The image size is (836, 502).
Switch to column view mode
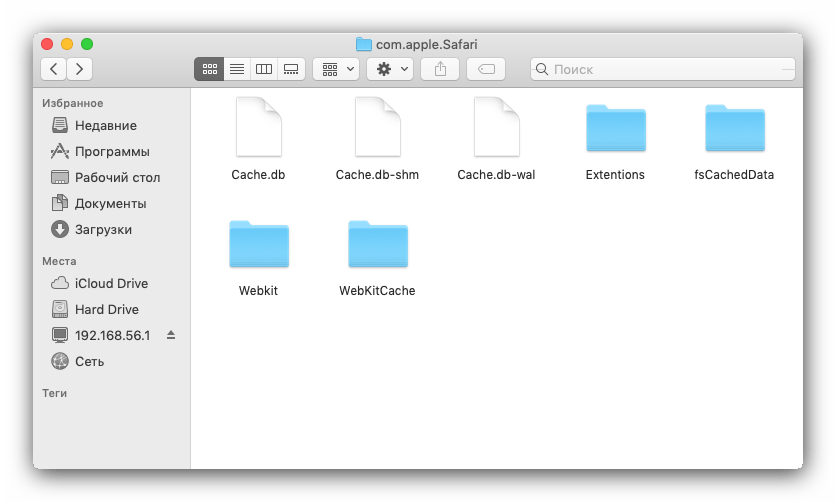264,69
